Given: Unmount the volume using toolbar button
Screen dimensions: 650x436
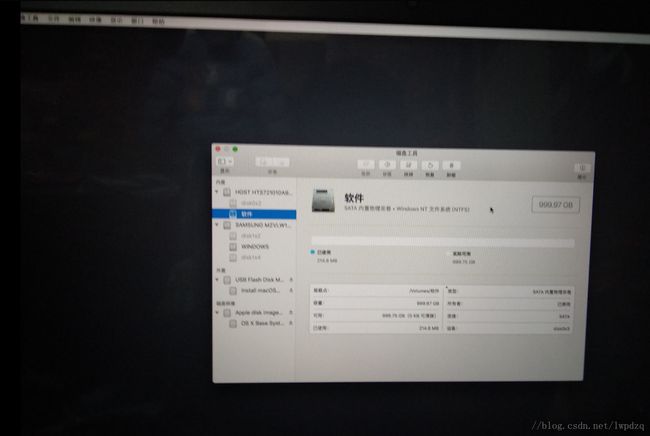Looking at the screenshot, I should click(x=451, y=166).
